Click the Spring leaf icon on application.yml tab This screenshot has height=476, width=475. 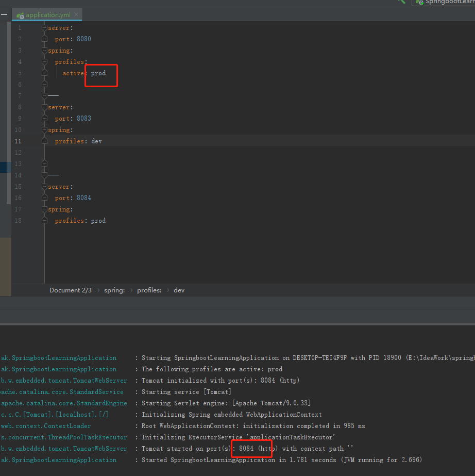(x=20, y=15)
